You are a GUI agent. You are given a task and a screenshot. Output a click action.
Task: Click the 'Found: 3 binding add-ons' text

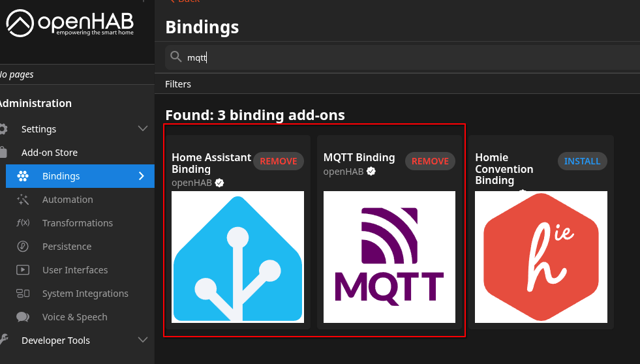coord(255,115)
